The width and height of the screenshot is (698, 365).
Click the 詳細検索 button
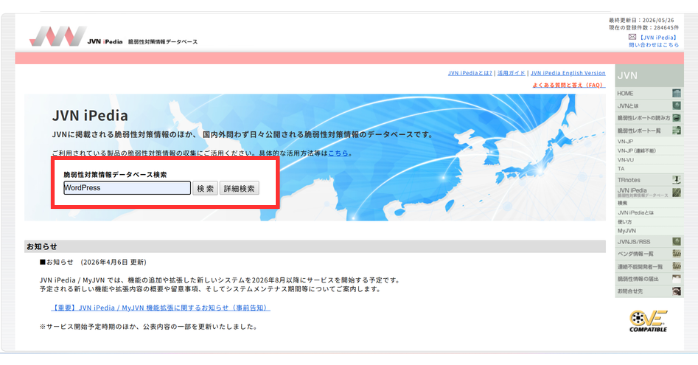pyautogui.click(x=239, y=188)
